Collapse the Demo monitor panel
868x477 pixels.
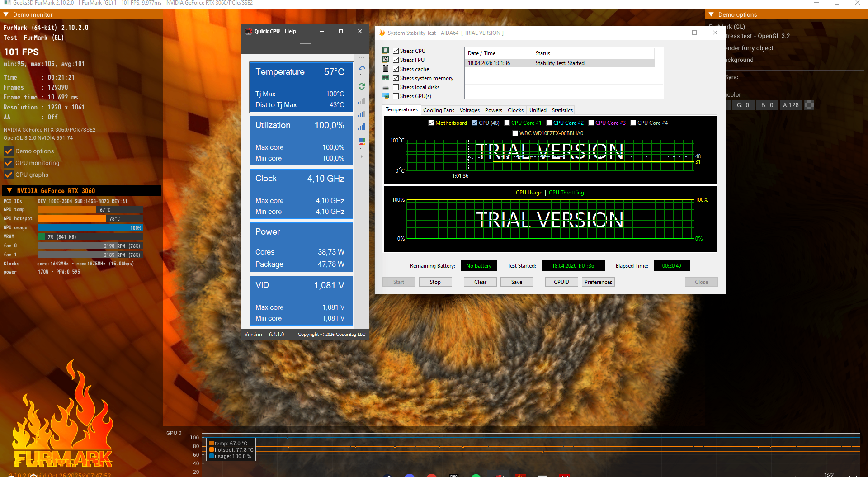click(6, 15)
